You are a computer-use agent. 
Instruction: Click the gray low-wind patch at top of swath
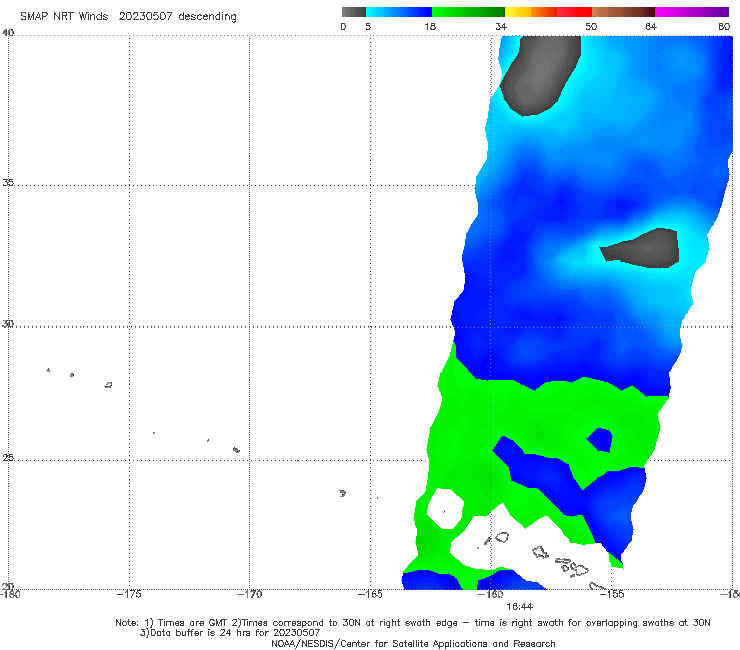point(541,74)
